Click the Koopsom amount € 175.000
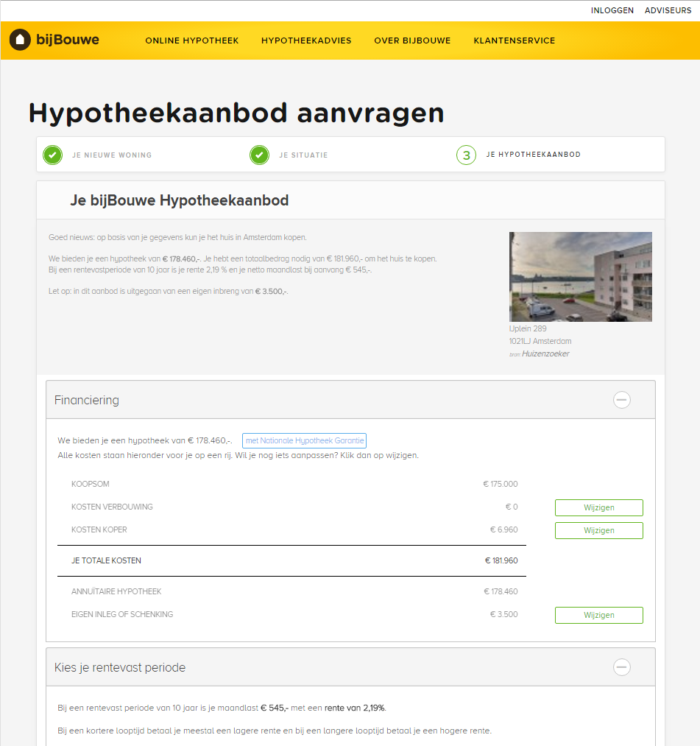Screen dimensions: 700x746 tap(501, 484)
